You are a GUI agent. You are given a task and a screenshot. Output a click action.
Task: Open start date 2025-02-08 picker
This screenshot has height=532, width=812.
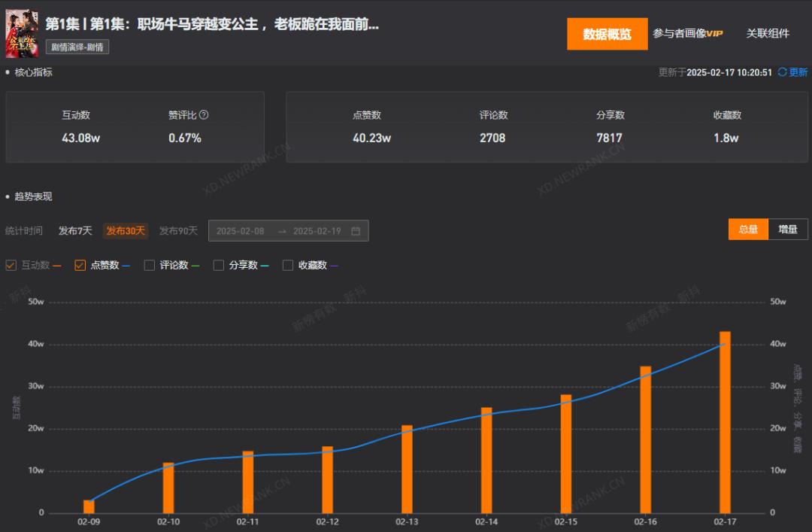pyautogui.click(x=241, y=231)
